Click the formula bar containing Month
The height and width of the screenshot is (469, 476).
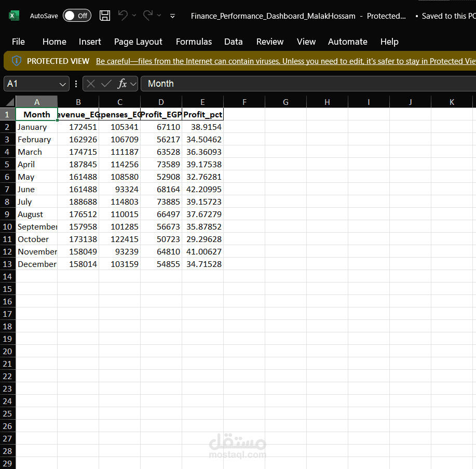click(x=308, y=84)
